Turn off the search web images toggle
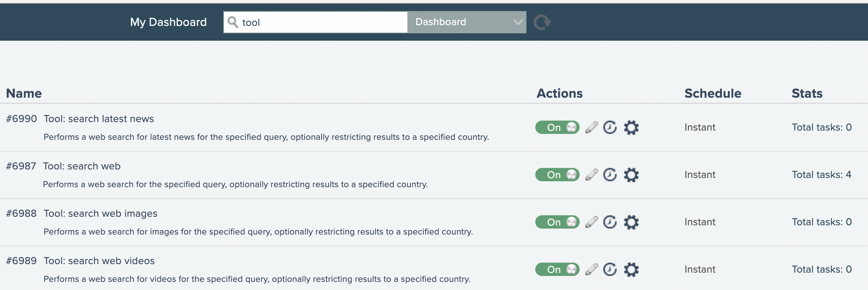868x290 pixels. [557, 222]
